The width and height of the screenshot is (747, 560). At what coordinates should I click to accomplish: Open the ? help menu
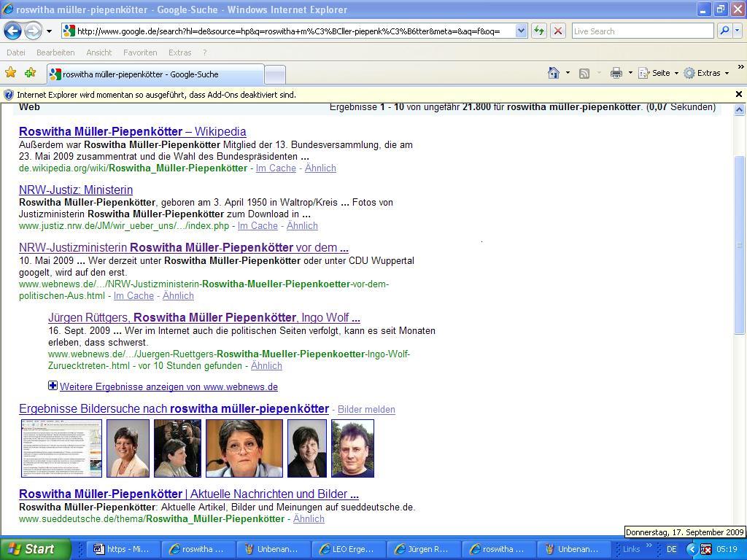(x=205, y=52)
